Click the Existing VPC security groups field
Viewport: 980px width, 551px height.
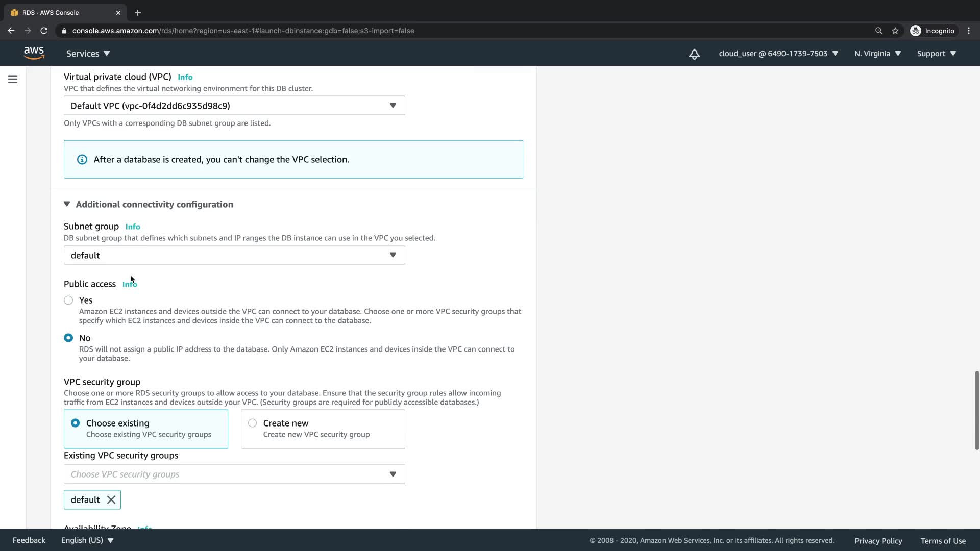click(x=234, y=474)
